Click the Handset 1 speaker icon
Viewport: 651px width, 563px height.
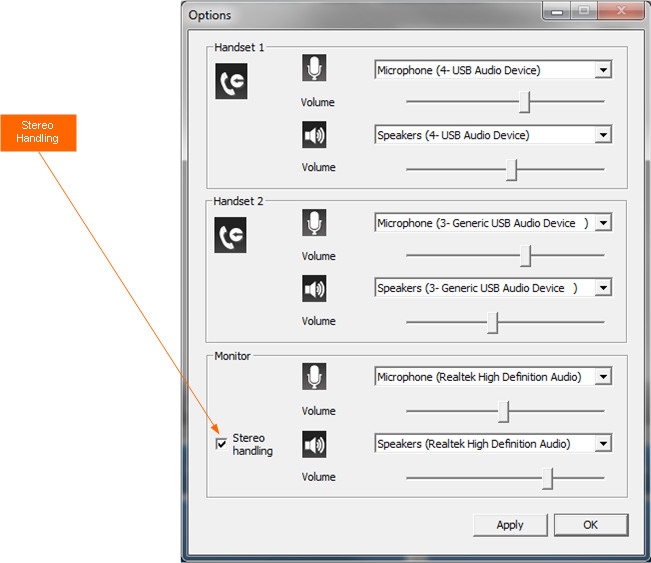(314, 135)
